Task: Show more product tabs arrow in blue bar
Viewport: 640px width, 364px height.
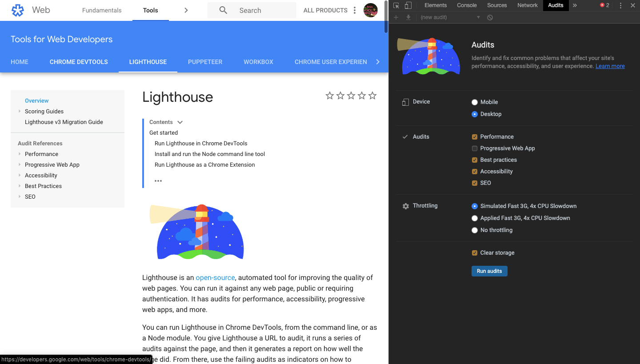Action: coord(378,62)
